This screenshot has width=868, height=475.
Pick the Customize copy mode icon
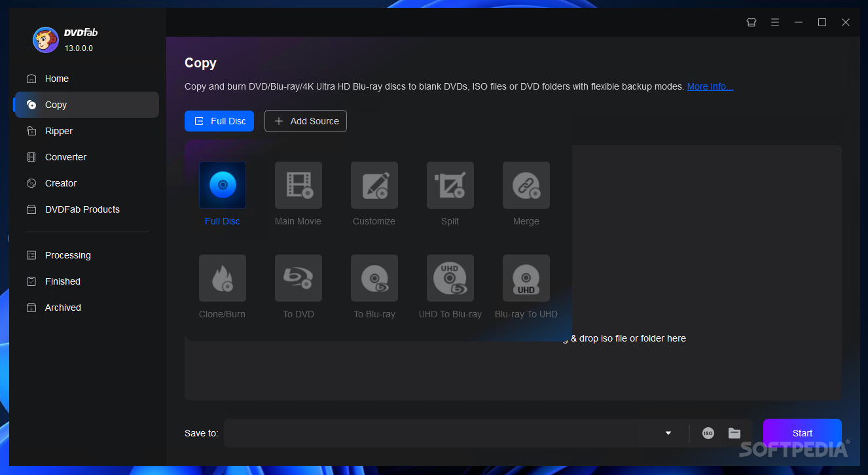point(374,185)
